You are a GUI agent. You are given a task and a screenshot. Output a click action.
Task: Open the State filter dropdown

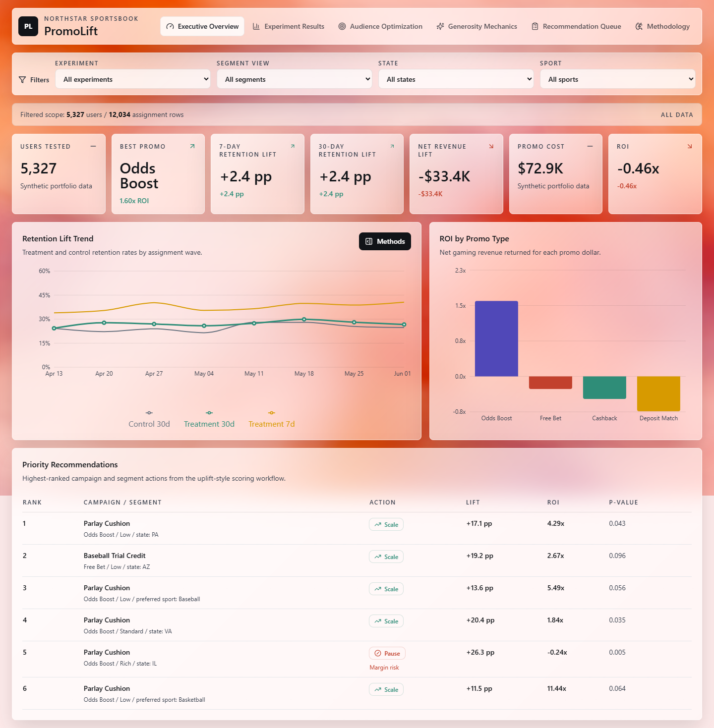456,79
